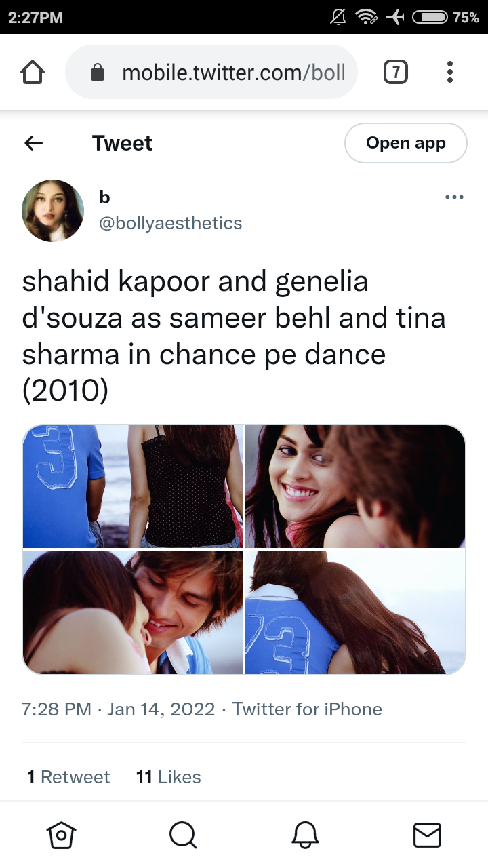
Task: View the 1 Retweet list
Action: [68, 777]
